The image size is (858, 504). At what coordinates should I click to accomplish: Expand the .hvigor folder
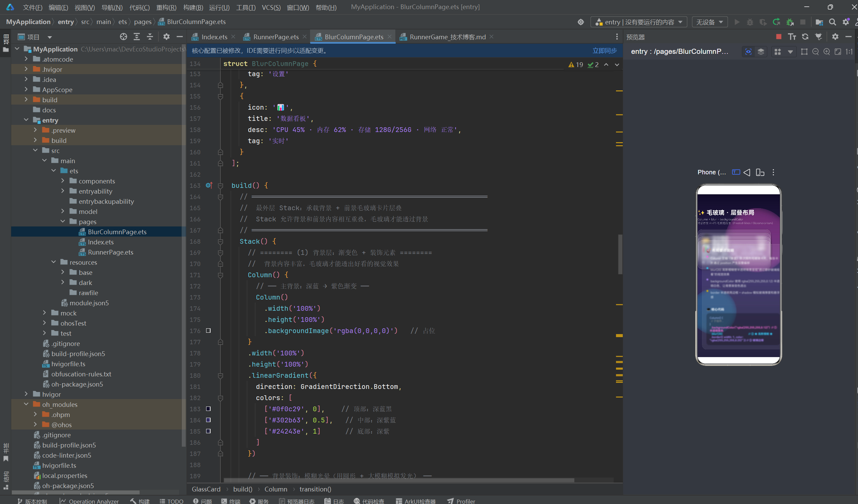click(x=26, y=69)
